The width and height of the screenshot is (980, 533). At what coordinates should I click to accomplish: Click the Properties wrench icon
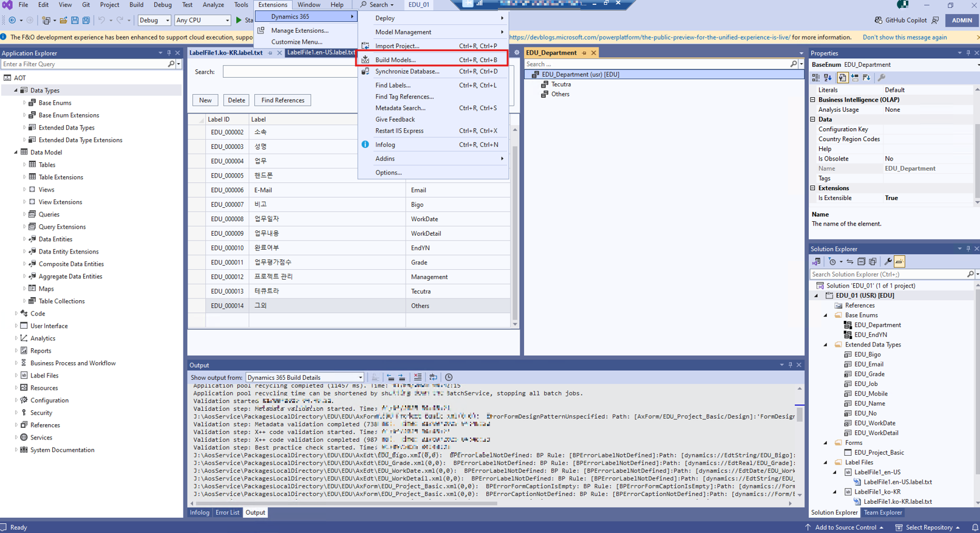[x=882, y=78]
